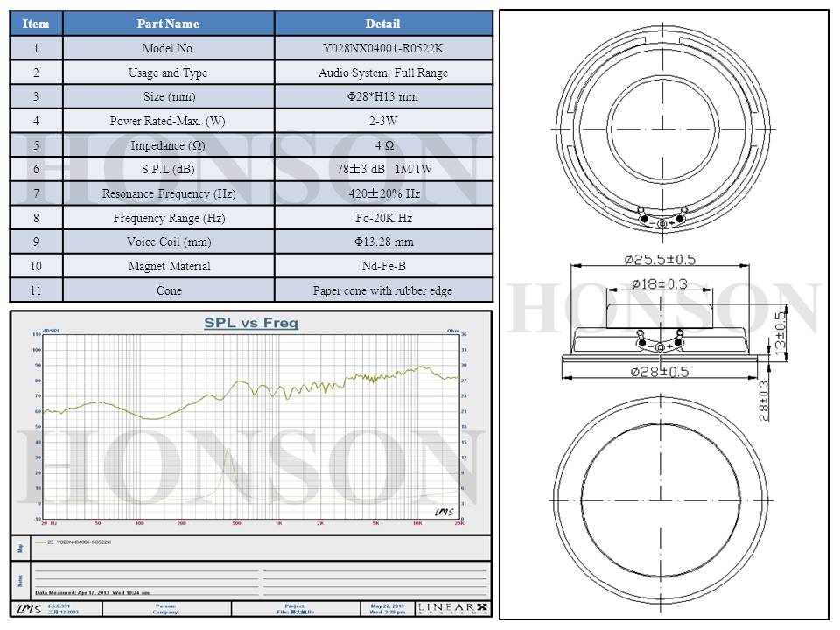Click the LMS logo in the bottom-left footer
Screen dimensions: 840x630
[28, 608]
